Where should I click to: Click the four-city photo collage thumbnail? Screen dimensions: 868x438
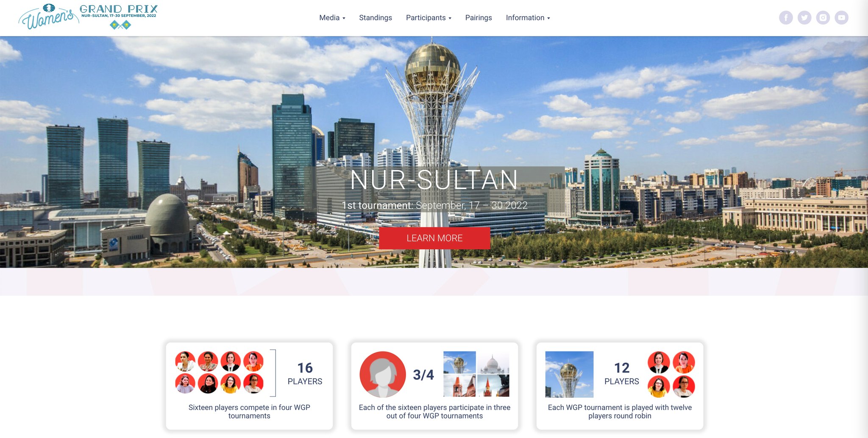pos(476,374)
